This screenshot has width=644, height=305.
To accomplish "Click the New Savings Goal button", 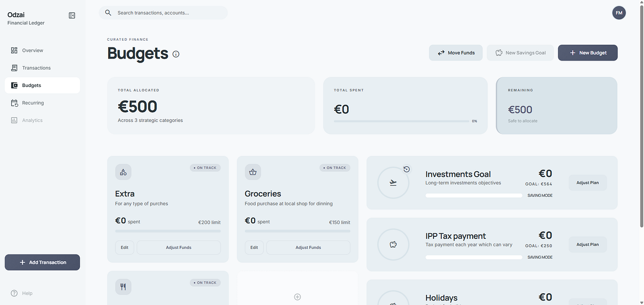I will click(520, 53).
